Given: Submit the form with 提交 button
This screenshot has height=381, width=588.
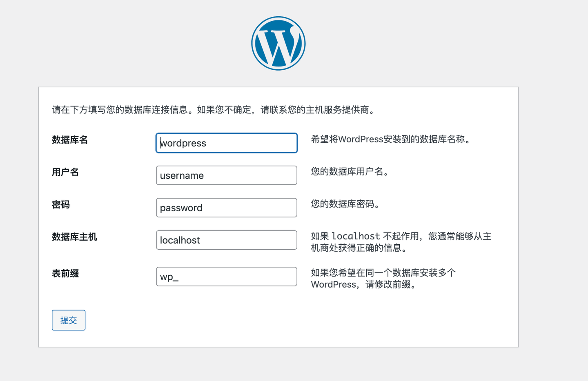Looking at the screenshot, I should (x=69, y=320).
